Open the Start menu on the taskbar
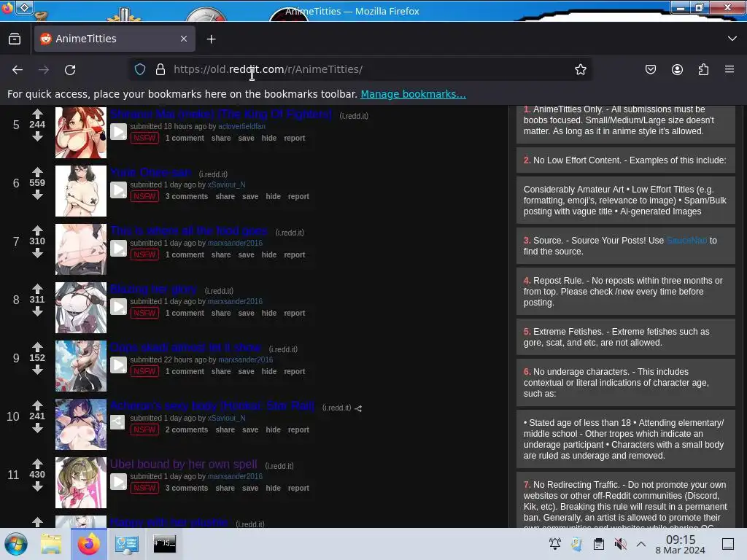The width and height of the screenshot is (747, 560). tap(16, 544)
